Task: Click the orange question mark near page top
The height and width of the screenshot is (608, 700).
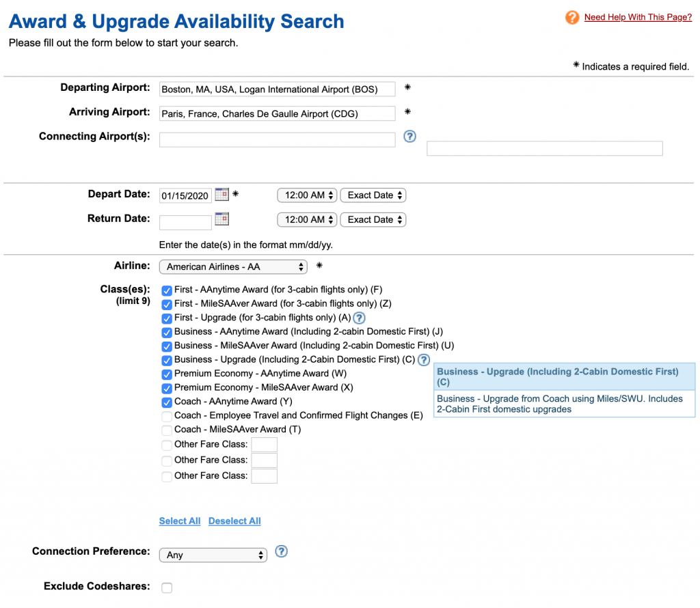Action: (x=572, y=17)
